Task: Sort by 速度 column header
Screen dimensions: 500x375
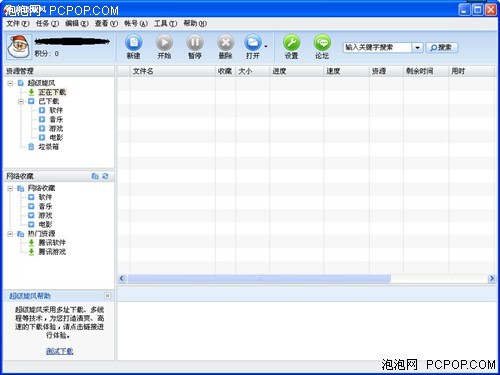Action: point(346,71)
